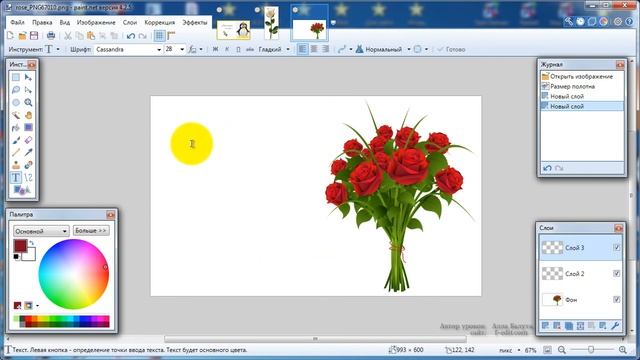Select the Color Picker eyedropper tool
The height and width of the screenshot is (360, 640).
pyautogui.click(x=28, y=153)
